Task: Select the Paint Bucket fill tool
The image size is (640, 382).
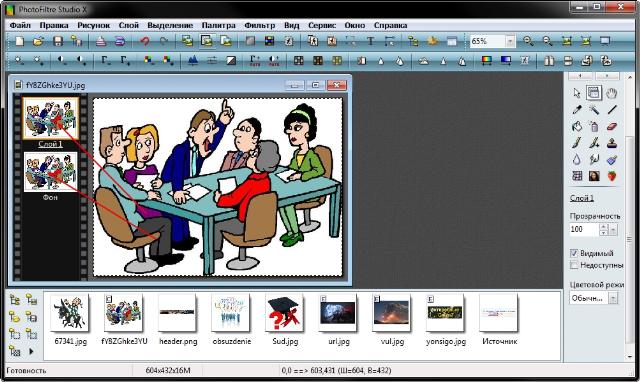Action: pos(577,126)
